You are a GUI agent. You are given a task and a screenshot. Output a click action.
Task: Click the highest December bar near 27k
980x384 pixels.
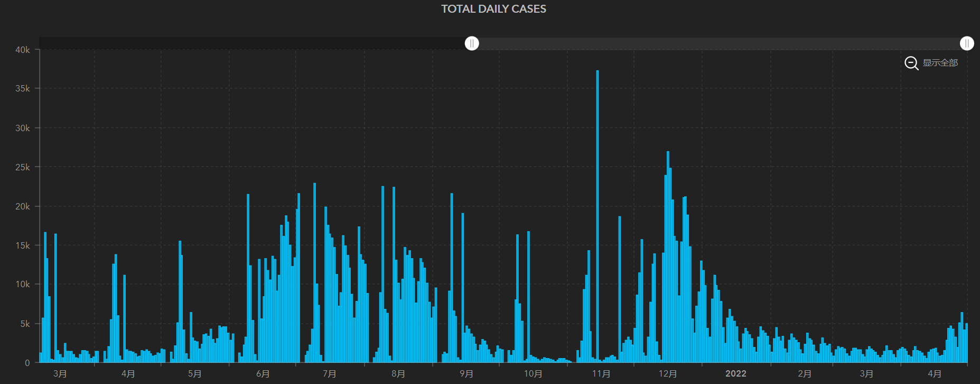click(668, 257)
